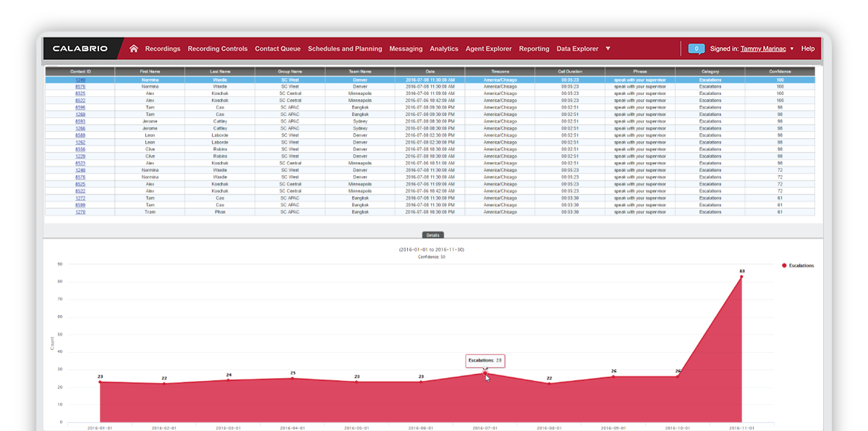Select the chart data point labeled 83
The height and width of the screenshot is (431, 868).
click(x=741, y=277)
